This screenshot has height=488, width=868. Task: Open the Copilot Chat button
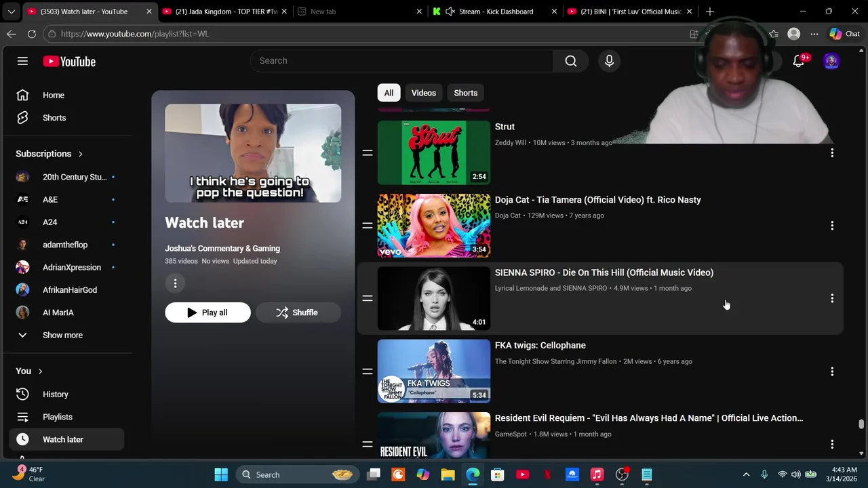click(x=844, y=34)
